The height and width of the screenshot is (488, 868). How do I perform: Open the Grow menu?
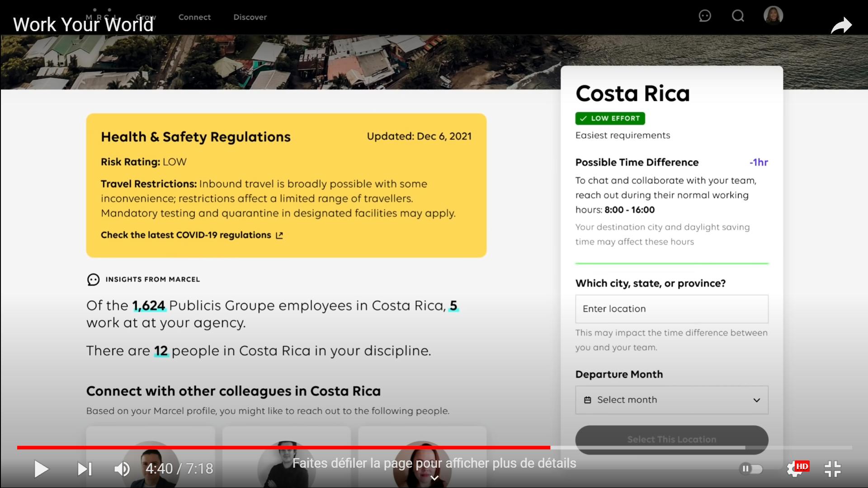pyautogui.click(x=146, y=17)
